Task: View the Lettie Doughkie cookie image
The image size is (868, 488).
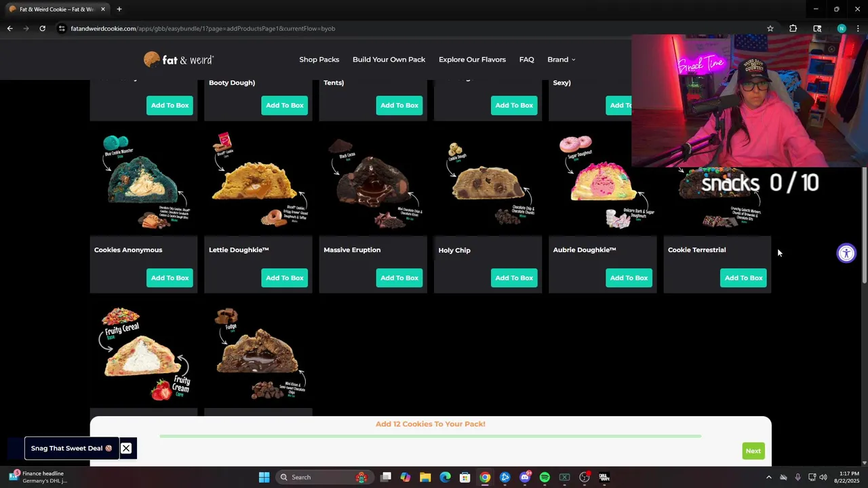Action: tap(258, 182)
